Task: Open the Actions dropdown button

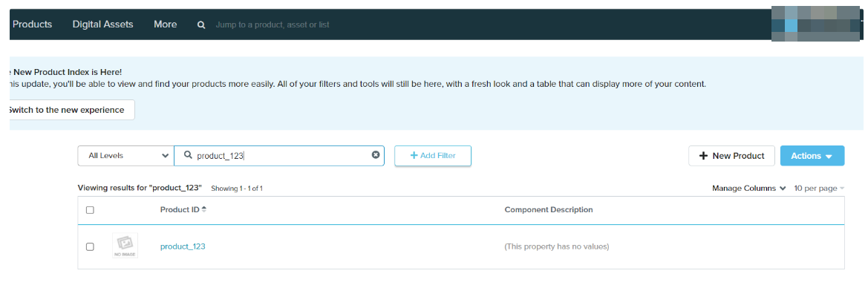Action: (x=812, y=156)
